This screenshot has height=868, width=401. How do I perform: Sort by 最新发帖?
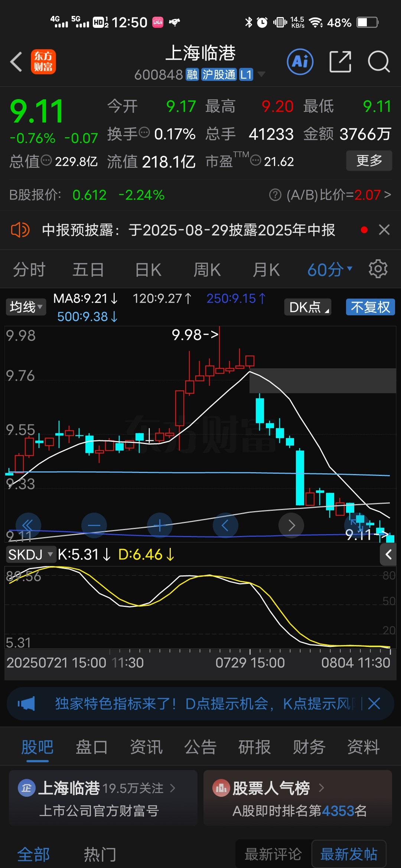349,854
